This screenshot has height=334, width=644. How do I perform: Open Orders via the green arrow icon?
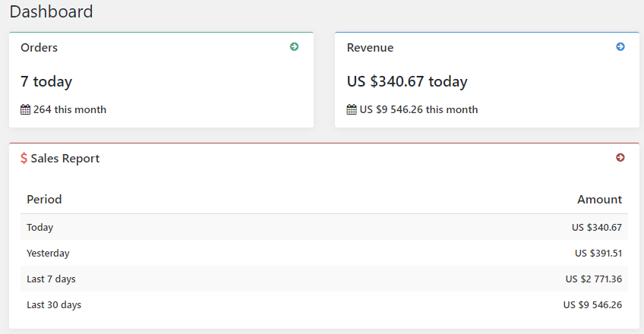coord(294,47)
